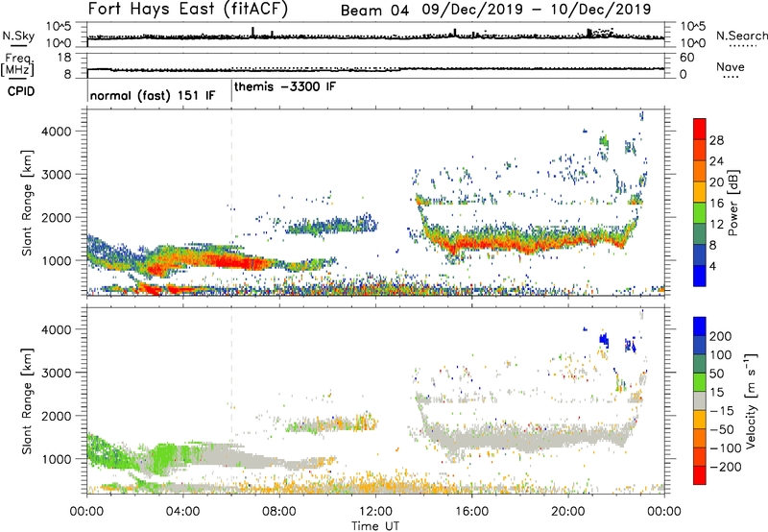Select 'themis -3300 IF' CPID entry
Image resolution: width=768 pixels, height=532 pixels.
(x=285, y=86)
